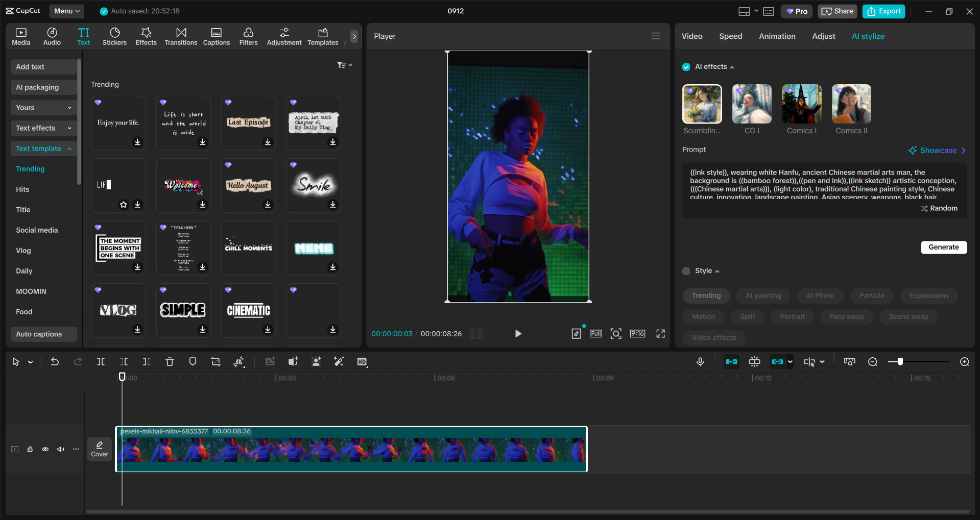The image size is (980, 520).
Task: Click the zoom in timeline magnifier
Action: click(x=965, y=362)
